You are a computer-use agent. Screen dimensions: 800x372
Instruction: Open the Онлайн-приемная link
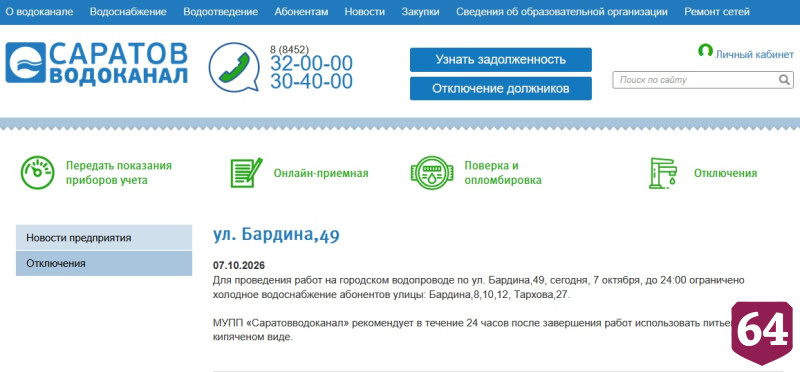[x=321, y=173]
